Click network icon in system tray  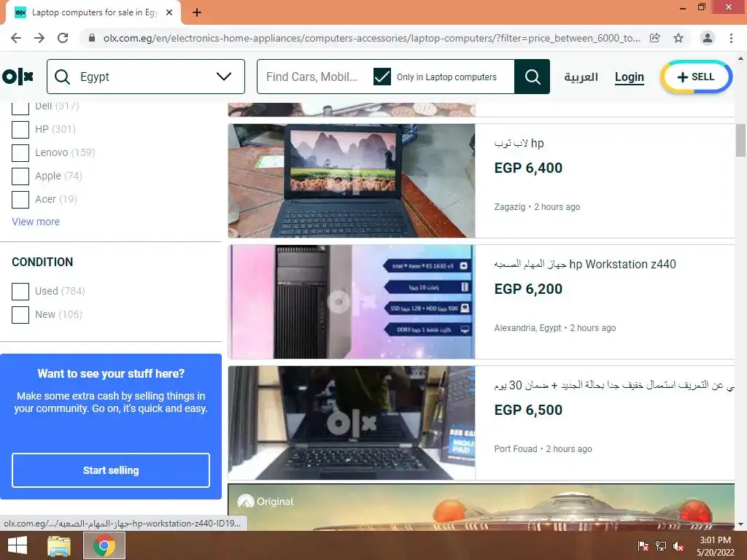(661, 546)
